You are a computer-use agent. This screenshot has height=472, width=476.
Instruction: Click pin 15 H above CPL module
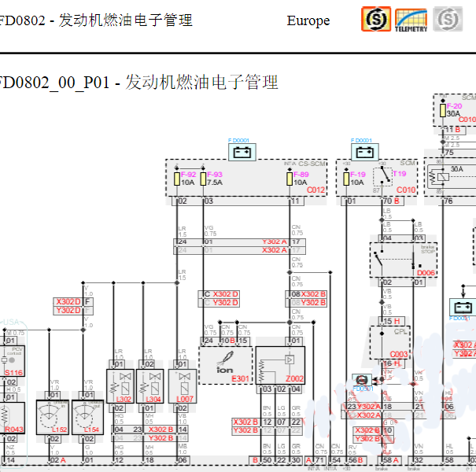392,321
